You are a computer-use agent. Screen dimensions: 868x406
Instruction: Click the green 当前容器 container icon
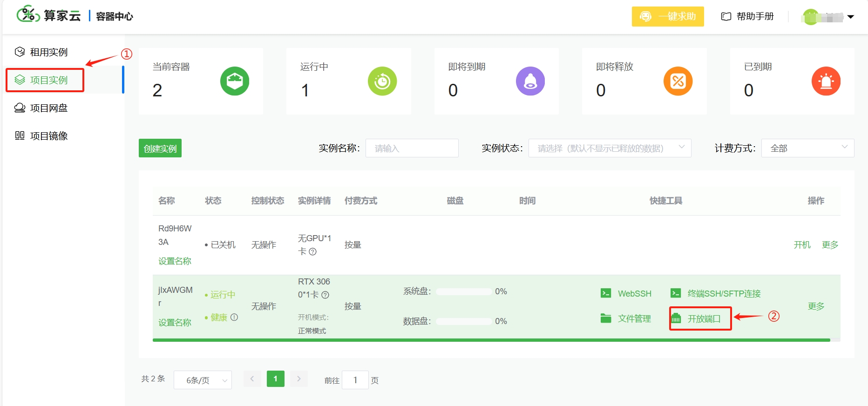coord(235,81)
